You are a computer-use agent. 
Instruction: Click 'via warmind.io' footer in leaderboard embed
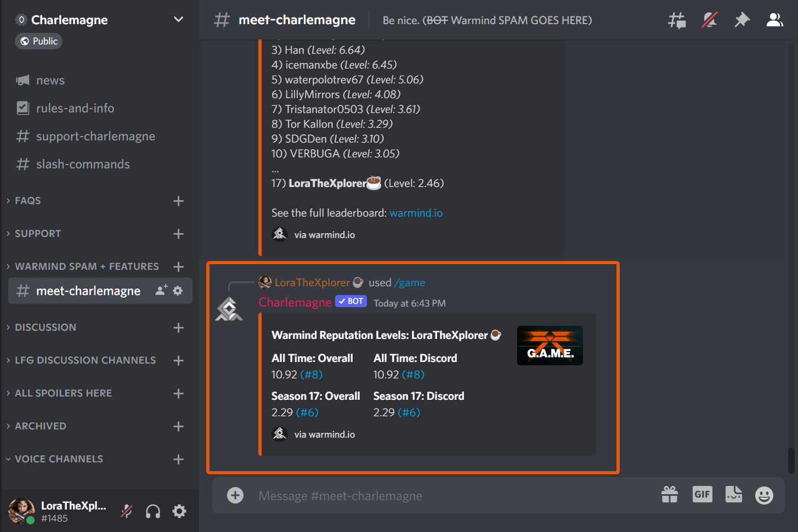(x=324, y=235)
